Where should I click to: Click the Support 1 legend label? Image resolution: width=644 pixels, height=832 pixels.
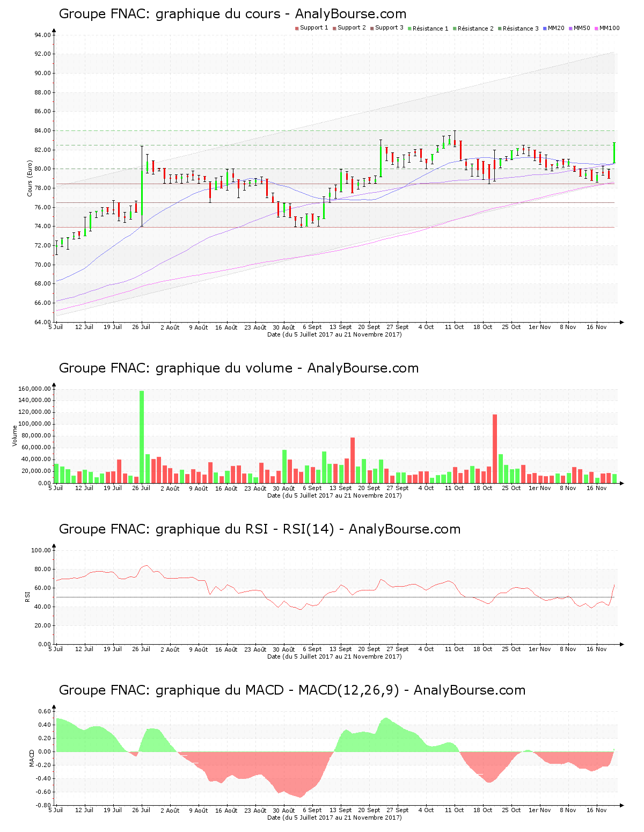(x=314, y=28)
